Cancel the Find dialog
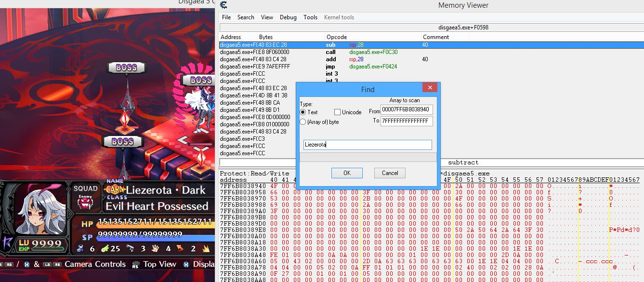Image resolution: width=644 pixels, height=282 pixels. 390,173
